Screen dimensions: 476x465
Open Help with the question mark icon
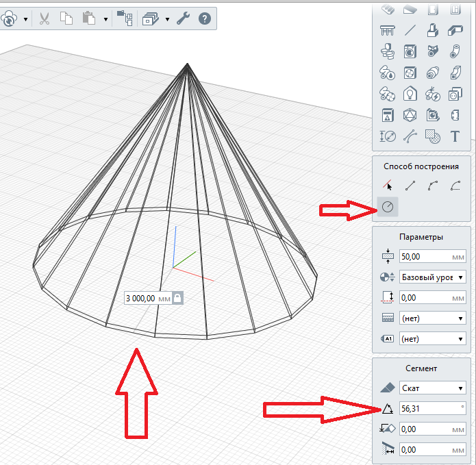[205, 18]
